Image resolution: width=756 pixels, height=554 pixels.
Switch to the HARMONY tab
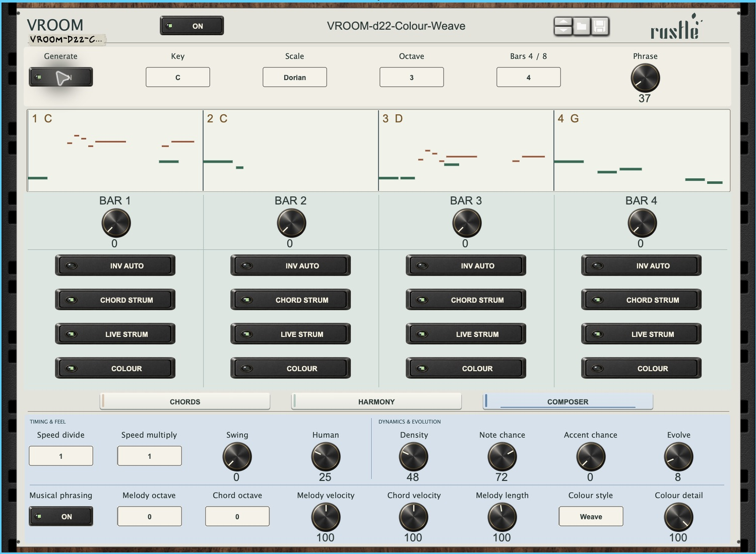click(376, 401)
